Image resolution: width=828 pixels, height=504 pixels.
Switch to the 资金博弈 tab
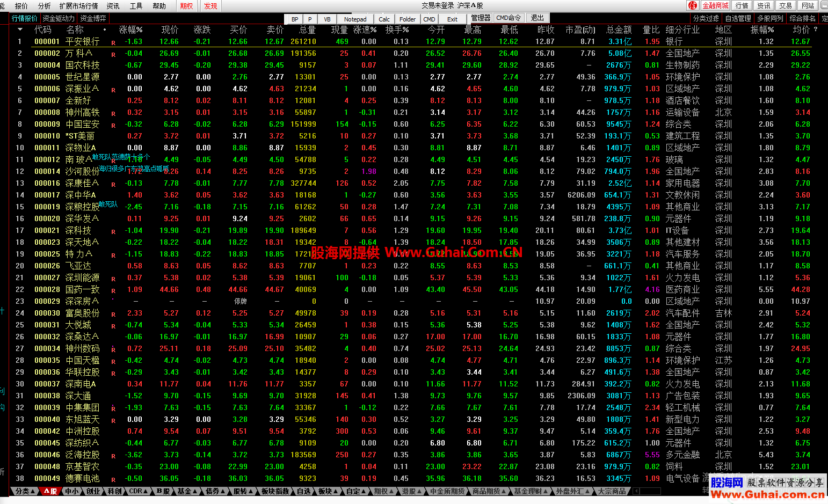click(93, 18)
